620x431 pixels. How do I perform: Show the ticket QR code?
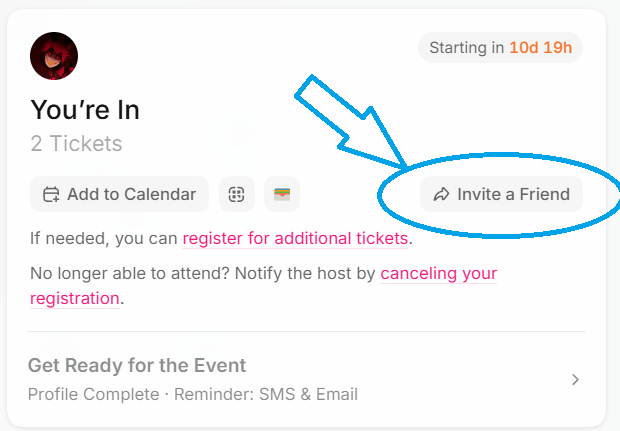coord(237,195)
